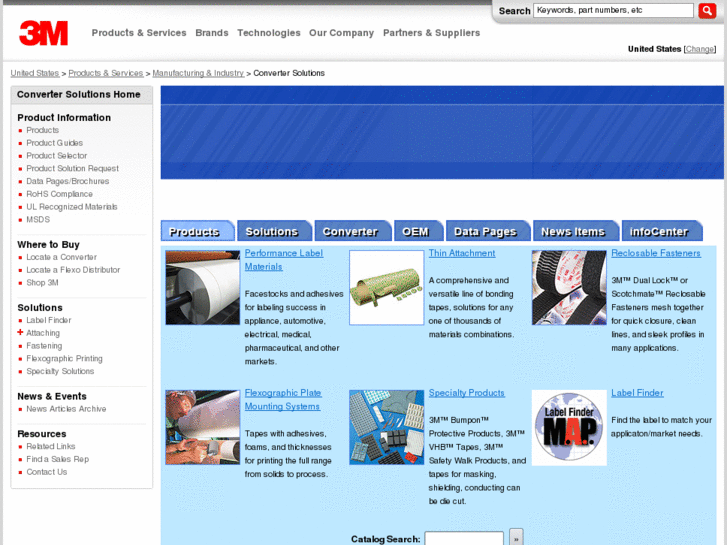Open Our Company menu
727x545 pixels.
[342, 33]
